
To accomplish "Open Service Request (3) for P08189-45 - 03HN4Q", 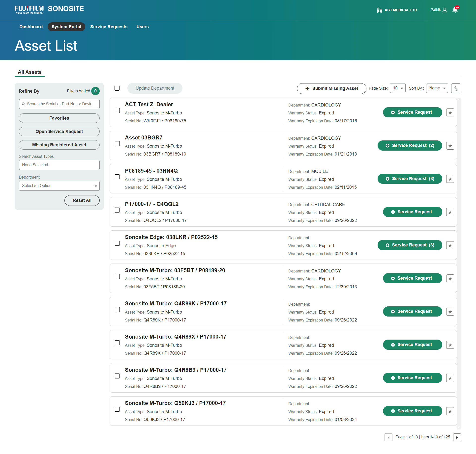I will point(410,179).
